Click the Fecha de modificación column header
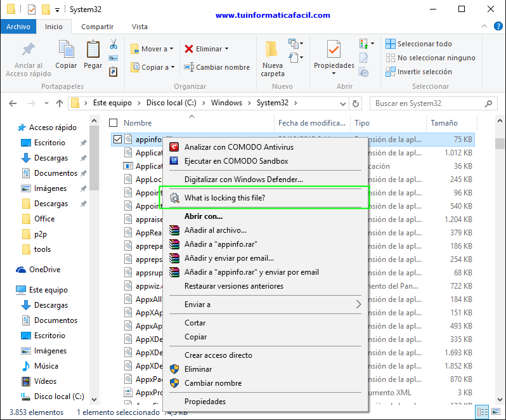Viewport: 506px width, 420px height. pos(312,123)
